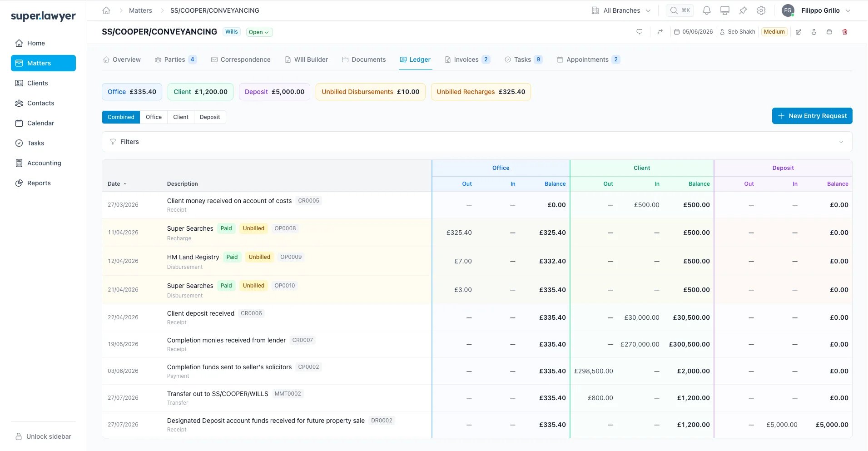Click the archive icon beside delete
This screenshot has width=868, height=451.
(829, 32)
